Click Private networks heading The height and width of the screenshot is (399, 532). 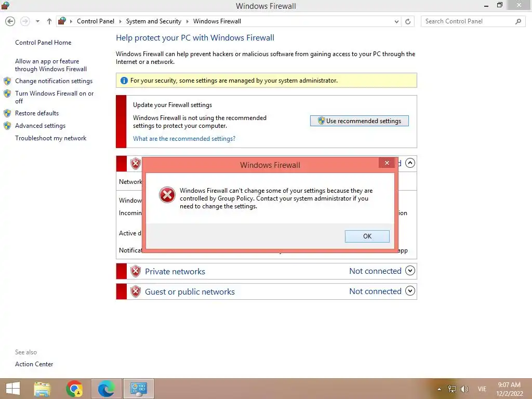pos(175,271)
